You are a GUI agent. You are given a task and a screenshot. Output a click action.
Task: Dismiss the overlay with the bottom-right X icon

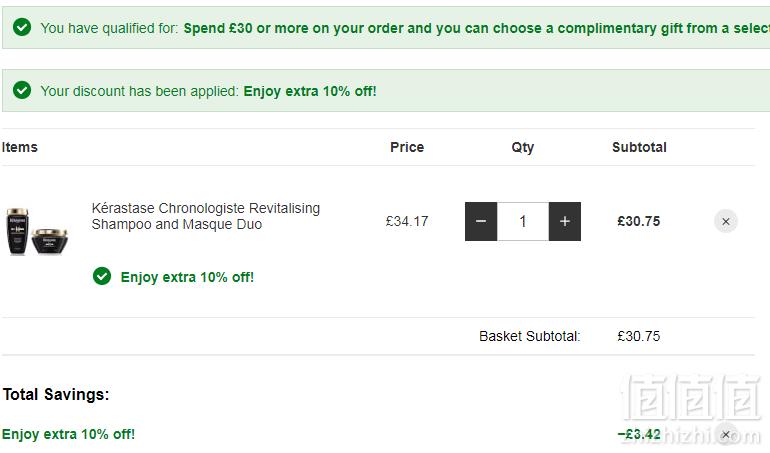click(x=726, y=434)
